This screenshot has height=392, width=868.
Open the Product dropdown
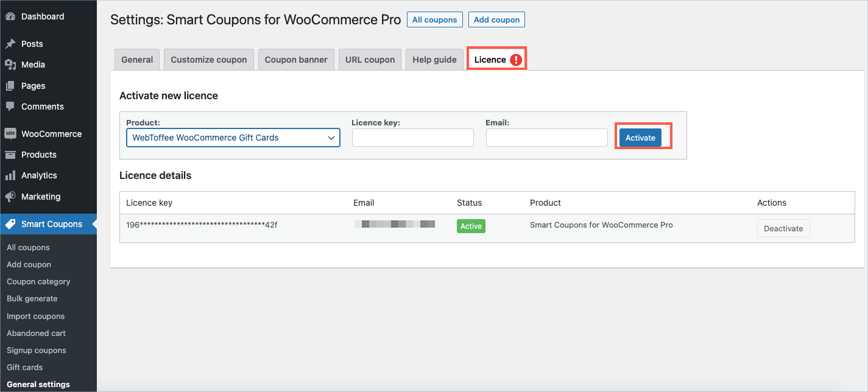pos(233,138)
